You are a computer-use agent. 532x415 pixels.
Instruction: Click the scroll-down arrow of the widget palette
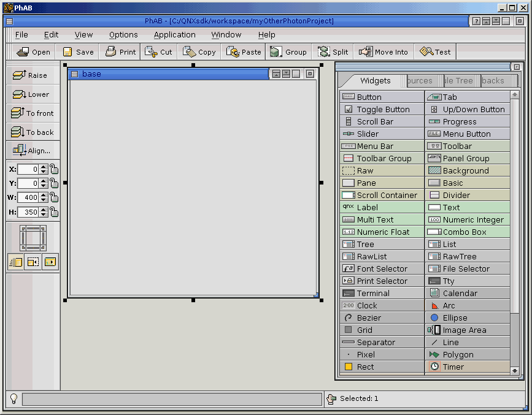515,371
